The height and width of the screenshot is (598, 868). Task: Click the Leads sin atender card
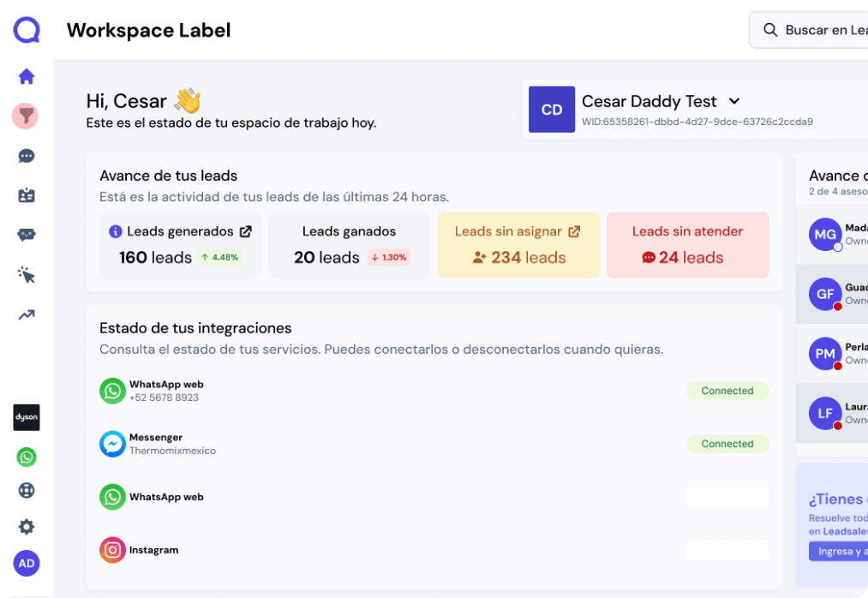pyautogui.click(x=687, y=245)
